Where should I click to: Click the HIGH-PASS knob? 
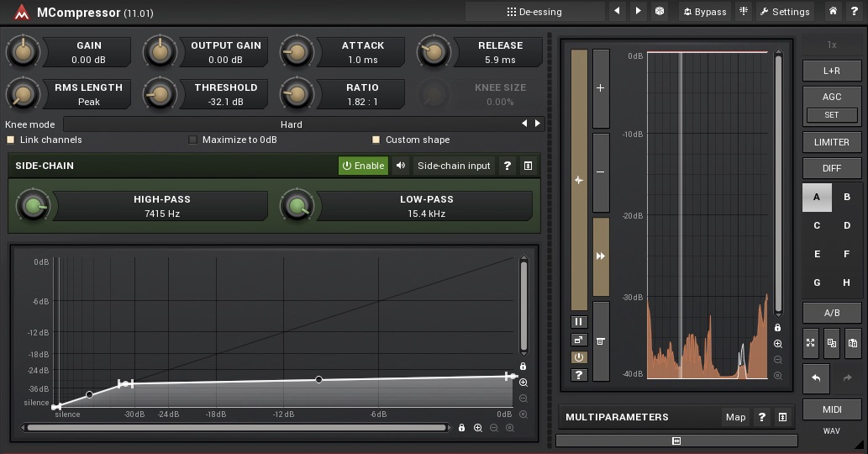click(34, 206)
